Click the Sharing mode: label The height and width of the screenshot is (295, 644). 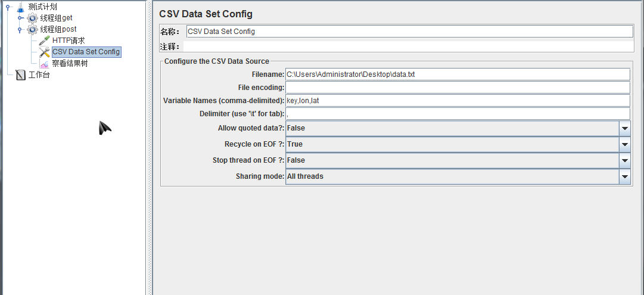tap(260, 176)
